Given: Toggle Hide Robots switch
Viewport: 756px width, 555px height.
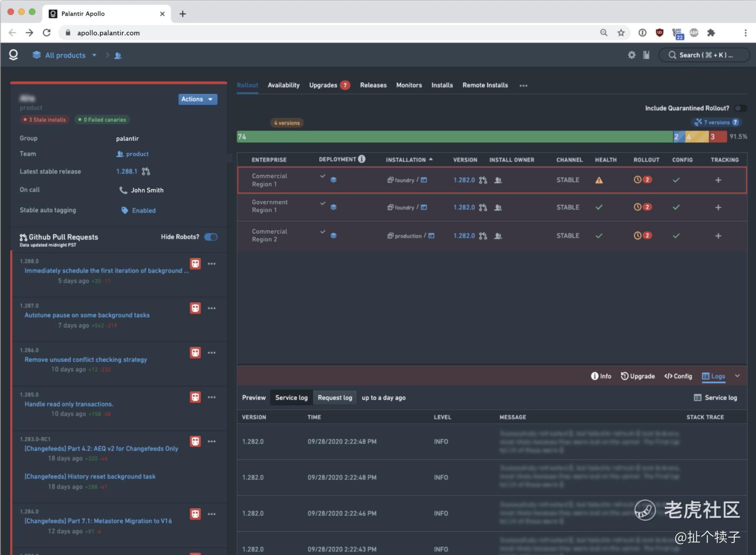Looking at the screenshot, I should coord(211,237).
